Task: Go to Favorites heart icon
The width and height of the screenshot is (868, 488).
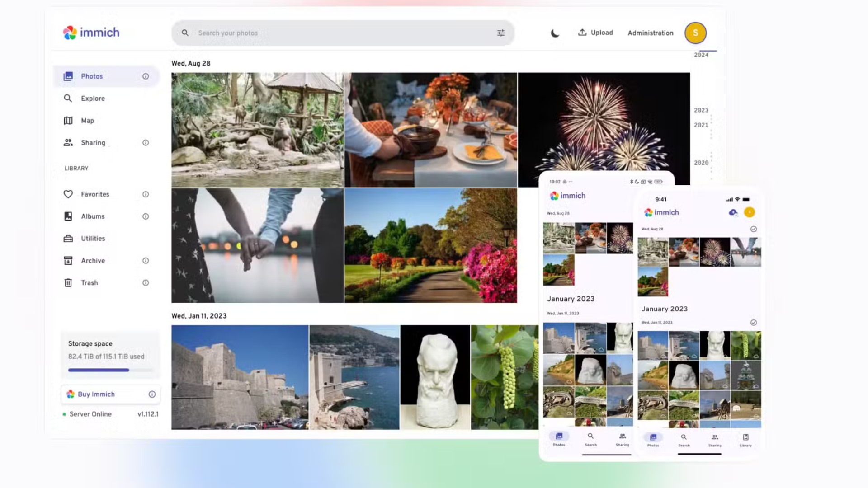Action: [68, 194]
